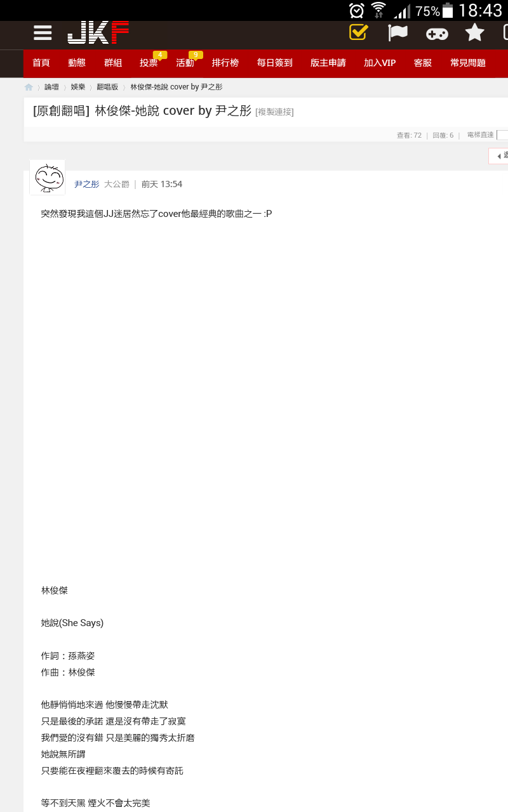Image resolution: width=508 pixels, height=812 pixels.
Task: Open the 首頁 menu item
Action: point(41,63)
